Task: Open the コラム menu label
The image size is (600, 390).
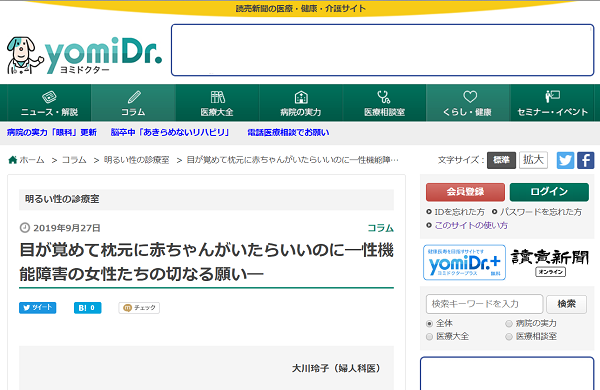Action: tap(133, 112)
